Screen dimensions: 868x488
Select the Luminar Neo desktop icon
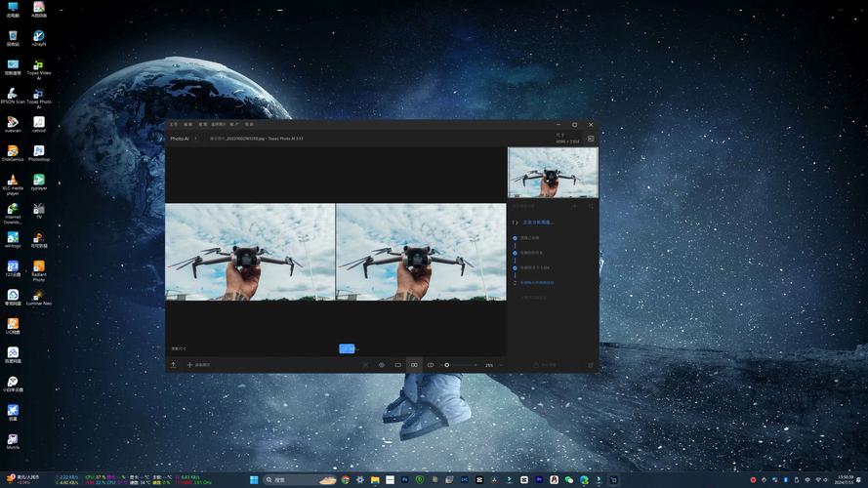pos(39,298)
